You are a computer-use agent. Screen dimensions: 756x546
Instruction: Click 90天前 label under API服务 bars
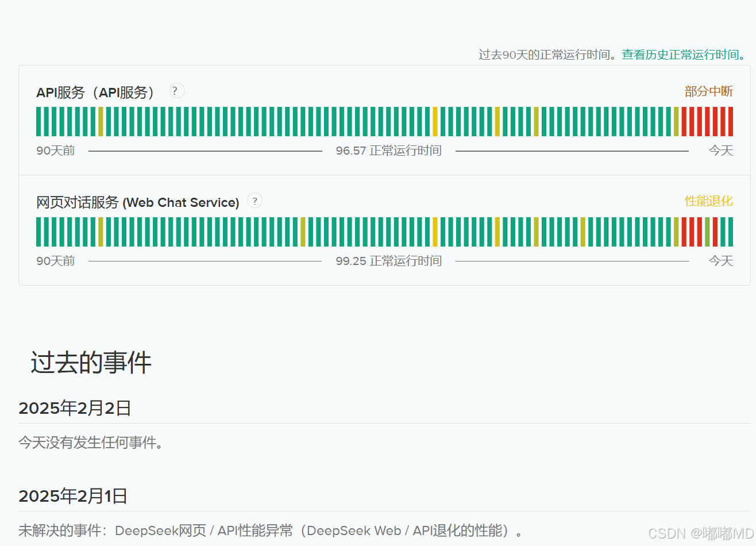56,151
